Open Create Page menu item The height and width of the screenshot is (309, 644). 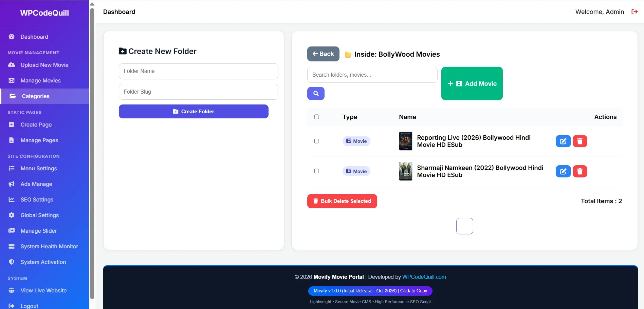[44, 124]
